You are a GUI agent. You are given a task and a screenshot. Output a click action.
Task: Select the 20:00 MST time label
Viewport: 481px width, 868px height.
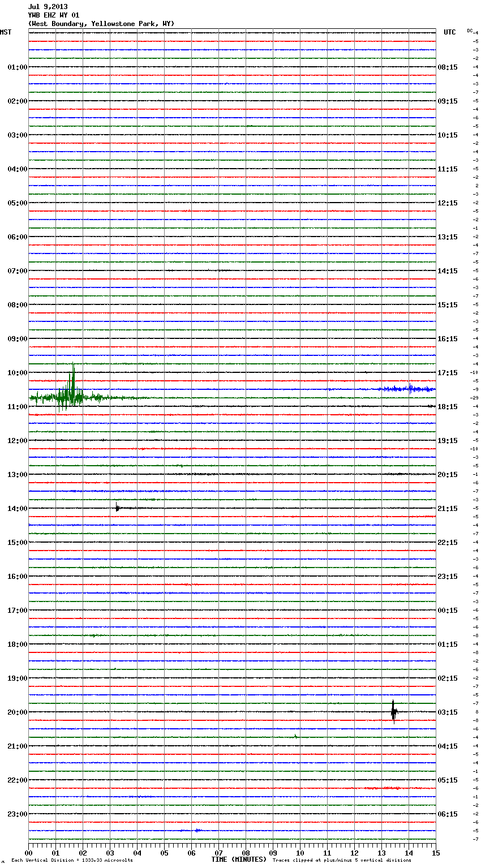17,712
